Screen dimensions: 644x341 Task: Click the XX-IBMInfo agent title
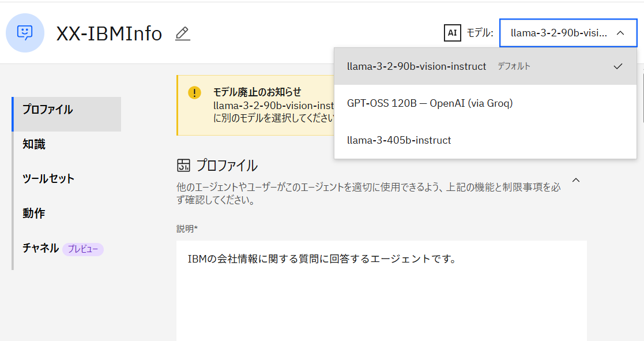pyautogui.click(x=109, y=33)
